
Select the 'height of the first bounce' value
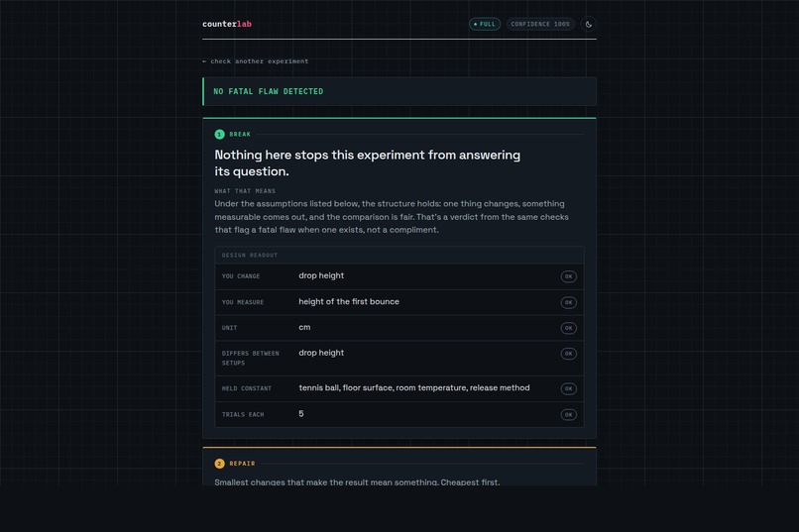pyautogui.click(x=349, y=301)
